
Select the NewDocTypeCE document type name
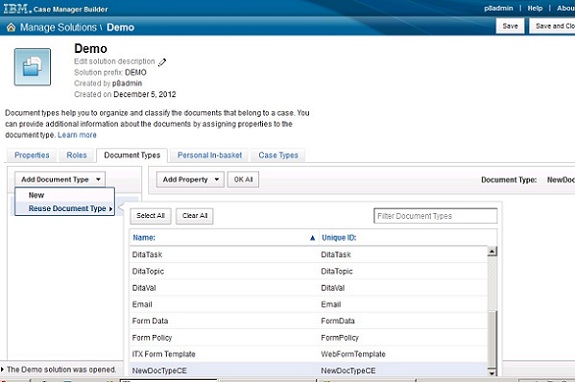159,371
